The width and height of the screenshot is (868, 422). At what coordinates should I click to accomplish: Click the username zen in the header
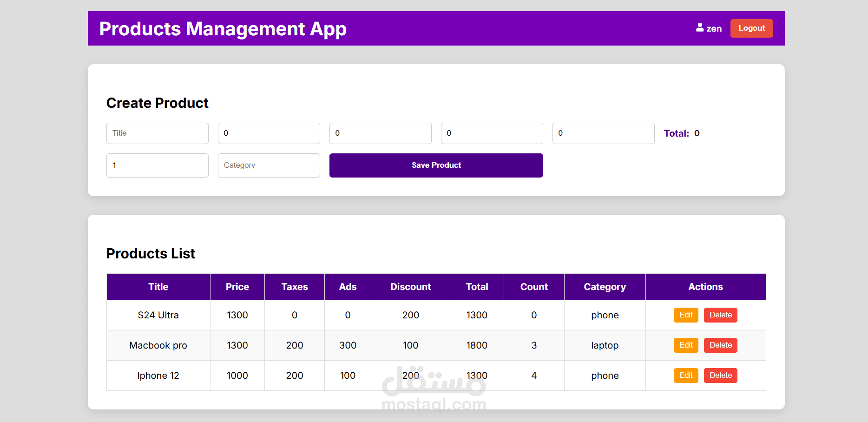click(x=714, y=28)
